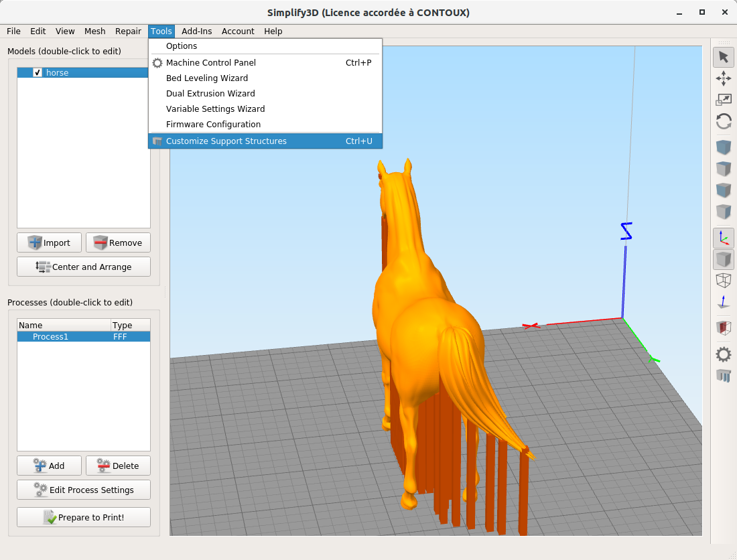
Task: Click Prepare to Print!
Action: pyautogui.click(x=84, y=517)
